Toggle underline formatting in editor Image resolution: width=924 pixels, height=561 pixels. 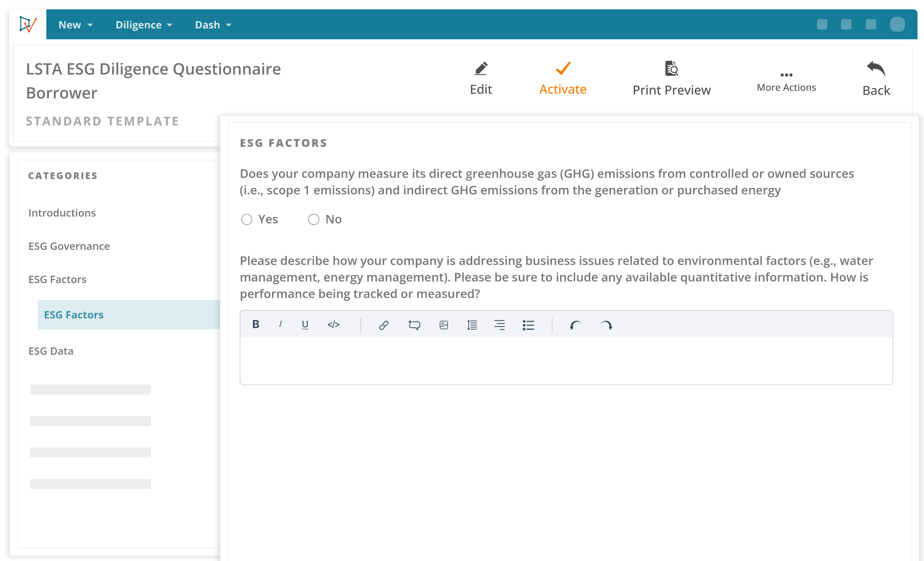click(305, 325)
